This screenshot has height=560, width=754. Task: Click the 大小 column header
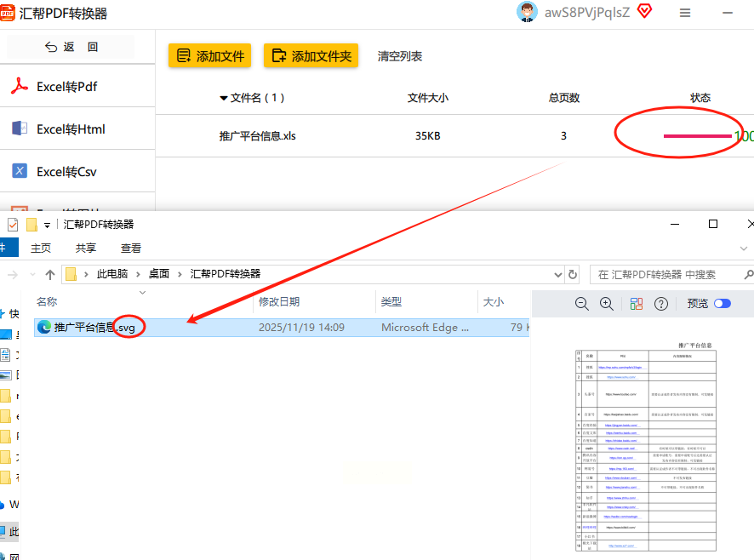click(494, 301)
